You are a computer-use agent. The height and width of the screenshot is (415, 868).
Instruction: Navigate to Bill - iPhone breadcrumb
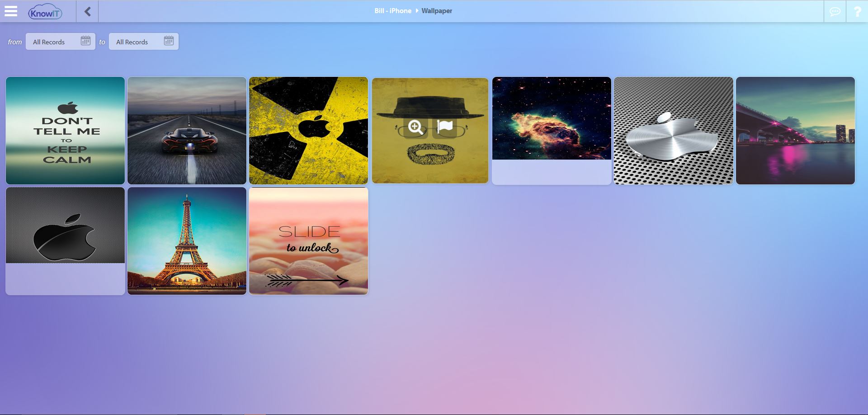pos(393,11)
